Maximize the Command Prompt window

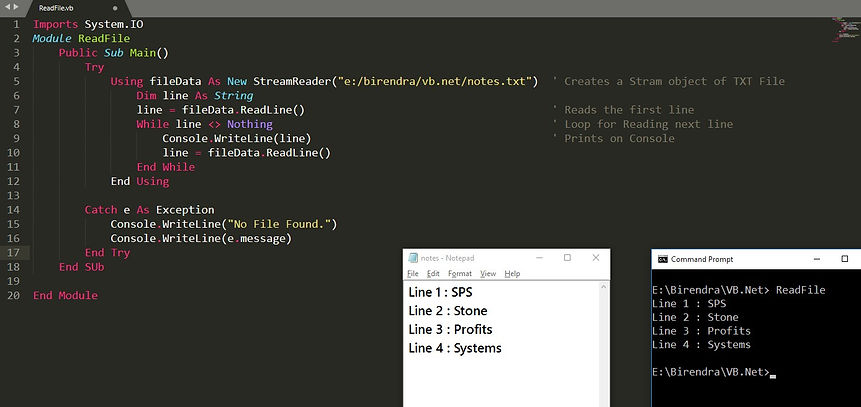845,259
